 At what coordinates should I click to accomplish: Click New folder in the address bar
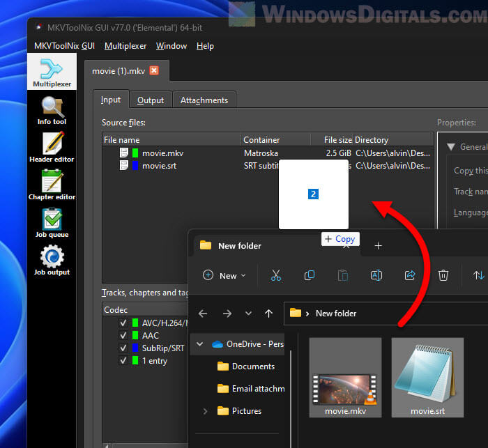click(x=336, y=314)
